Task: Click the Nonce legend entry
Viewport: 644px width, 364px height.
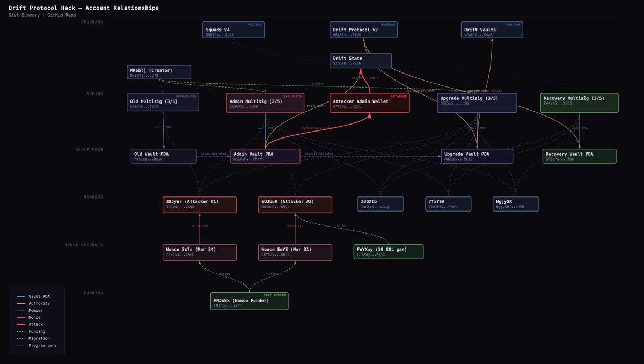Action: [29, 317]
